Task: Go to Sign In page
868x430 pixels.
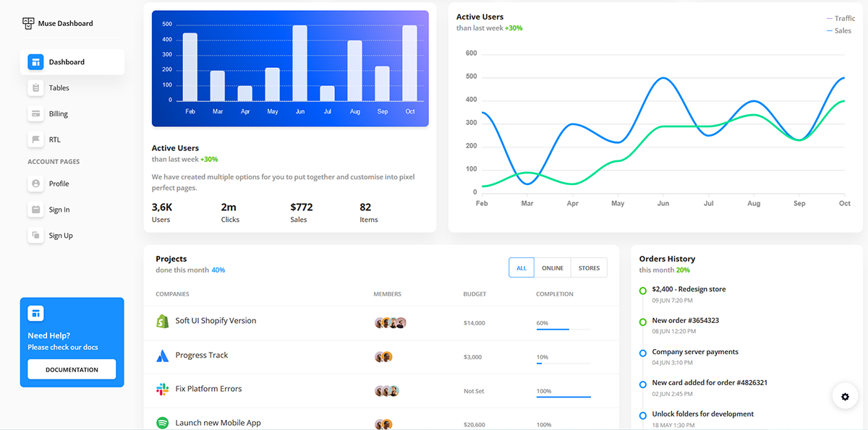Action: click(x=72, y=210)
